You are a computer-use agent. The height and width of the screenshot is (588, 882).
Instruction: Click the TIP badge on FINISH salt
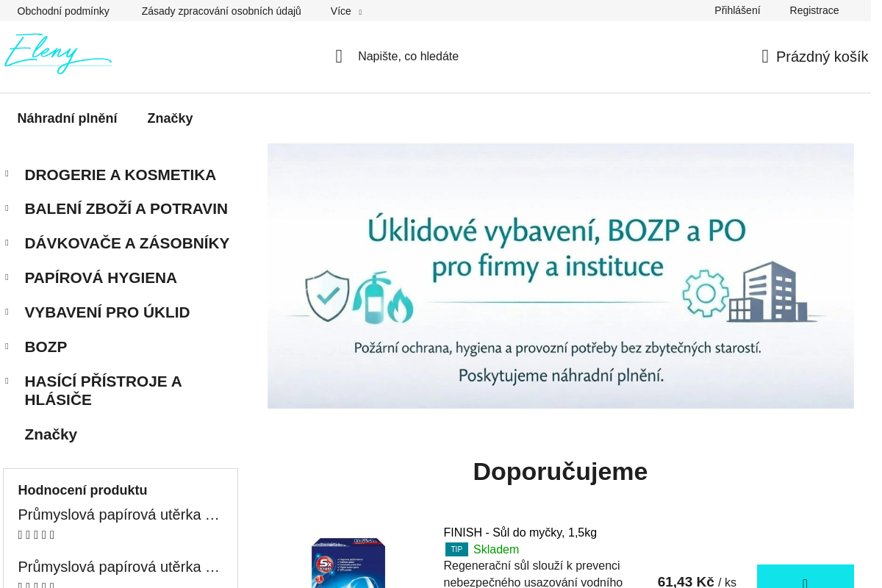coord(456,549)
